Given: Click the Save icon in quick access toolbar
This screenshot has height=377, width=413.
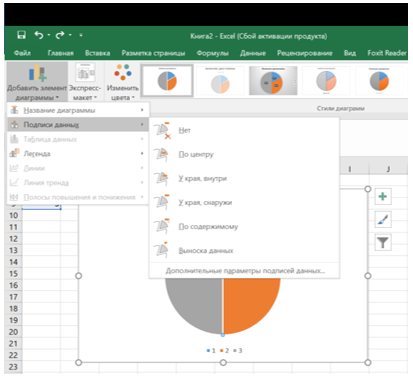Looking at the screenshot, I should (22, 35).
